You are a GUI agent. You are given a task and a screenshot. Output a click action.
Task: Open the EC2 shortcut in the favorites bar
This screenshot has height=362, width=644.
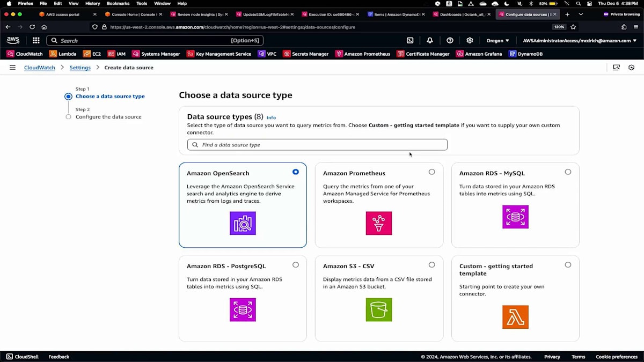(92, 54)
